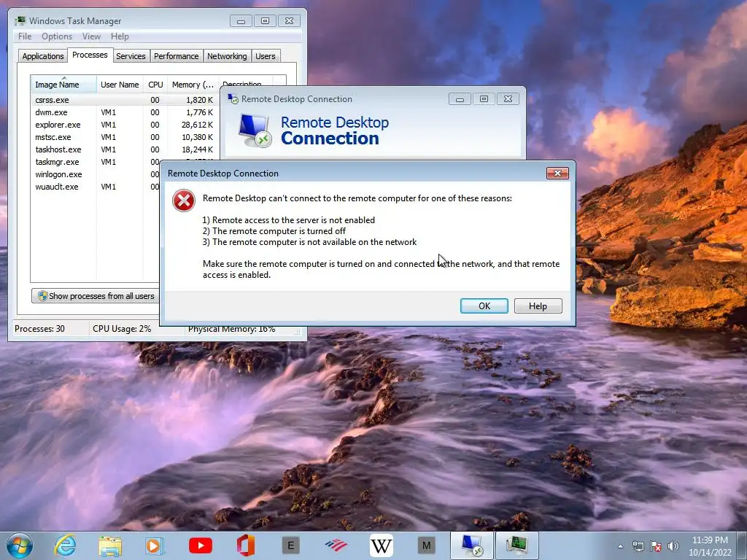Sort by Image Name column header
747x560 pixels.
pyautogui.click(x=64, y=84)
